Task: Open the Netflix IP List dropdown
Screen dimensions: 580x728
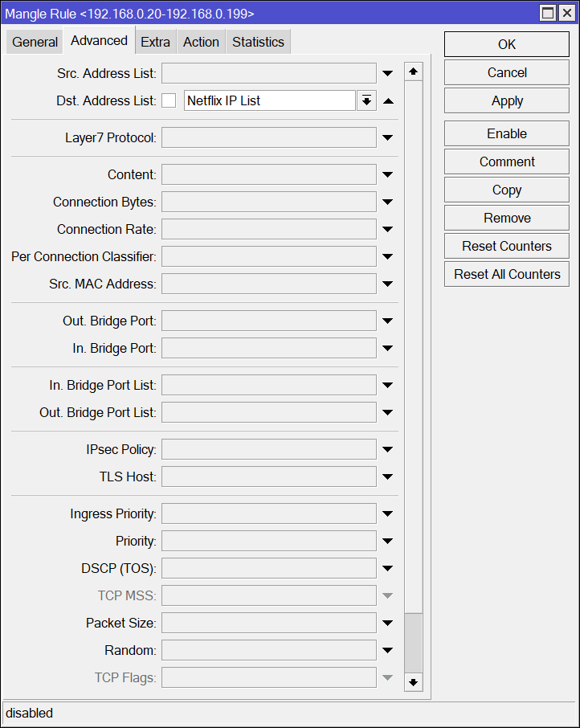Action: [366, 100]
